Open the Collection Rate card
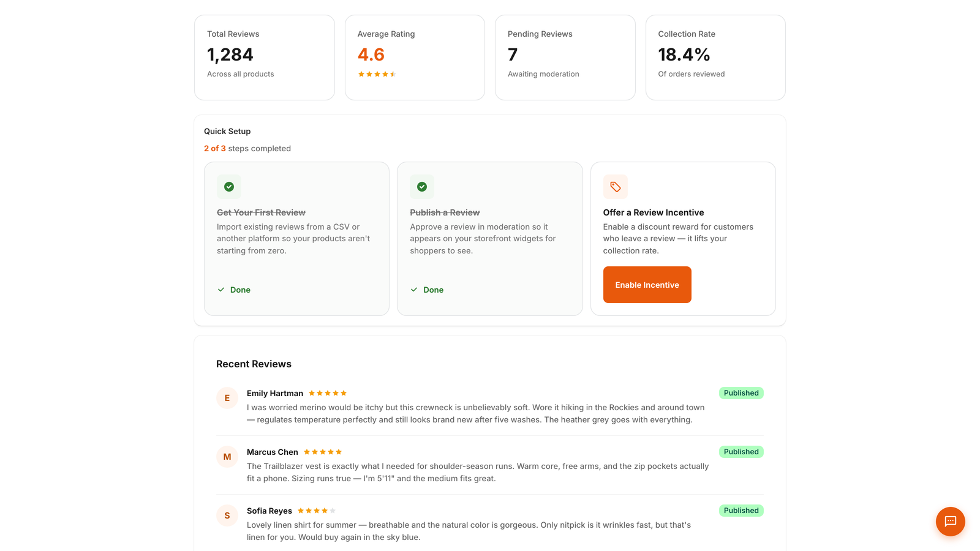The image size is (980, 551). point(715,58)
